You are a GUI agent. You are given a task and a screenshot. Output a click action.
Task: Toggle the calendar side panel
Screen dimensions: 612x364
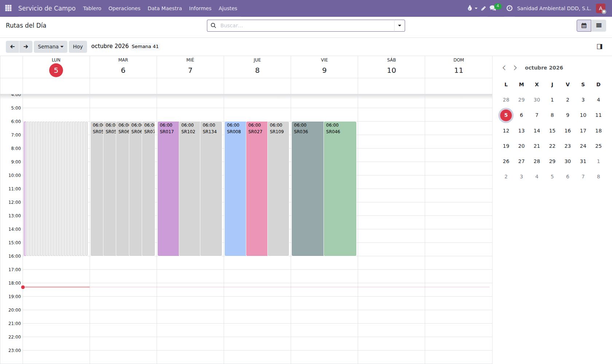pyautogui.click(x=600, y=47)
